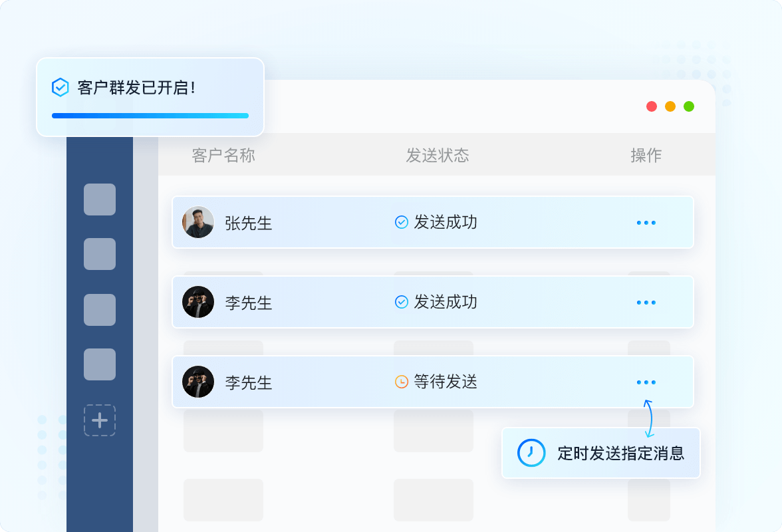
Task: Click the hexagon checkmark icon in notification
Action: pos(61,87)
